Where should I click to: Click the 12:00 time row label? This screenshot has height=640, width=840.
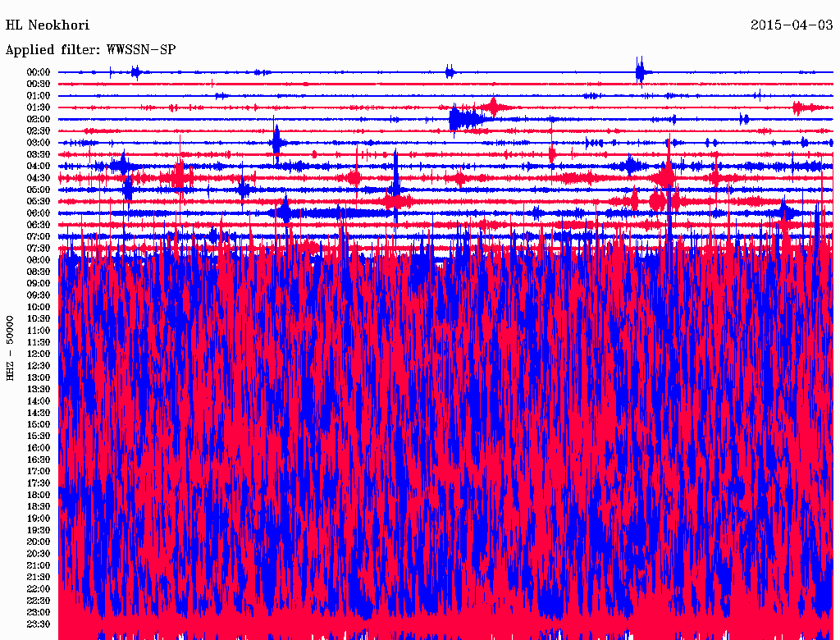[39, 354]
